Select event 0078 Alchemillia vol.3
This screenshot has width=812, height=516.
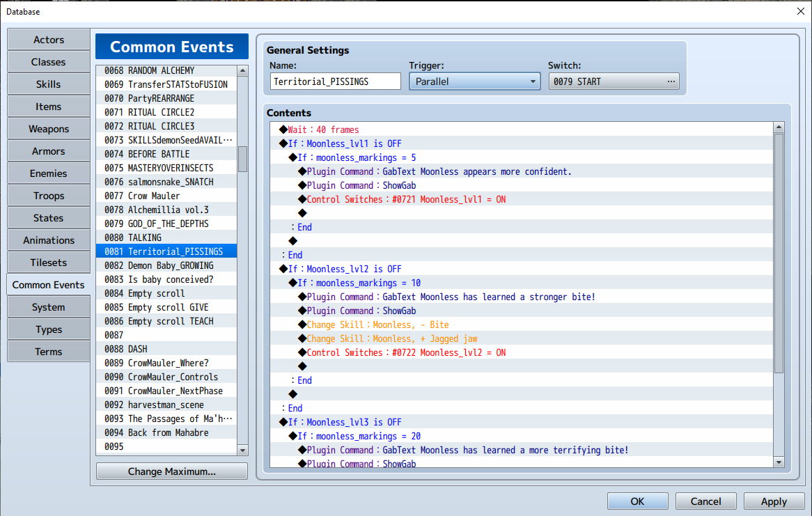(166, 210)
